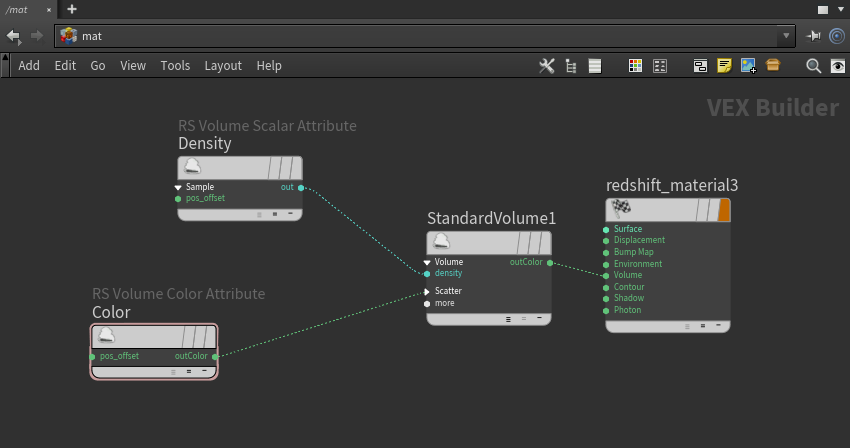Open the network path dropdown arrow
This screenshot has width=850, height=448.
(x=786, y=36)
